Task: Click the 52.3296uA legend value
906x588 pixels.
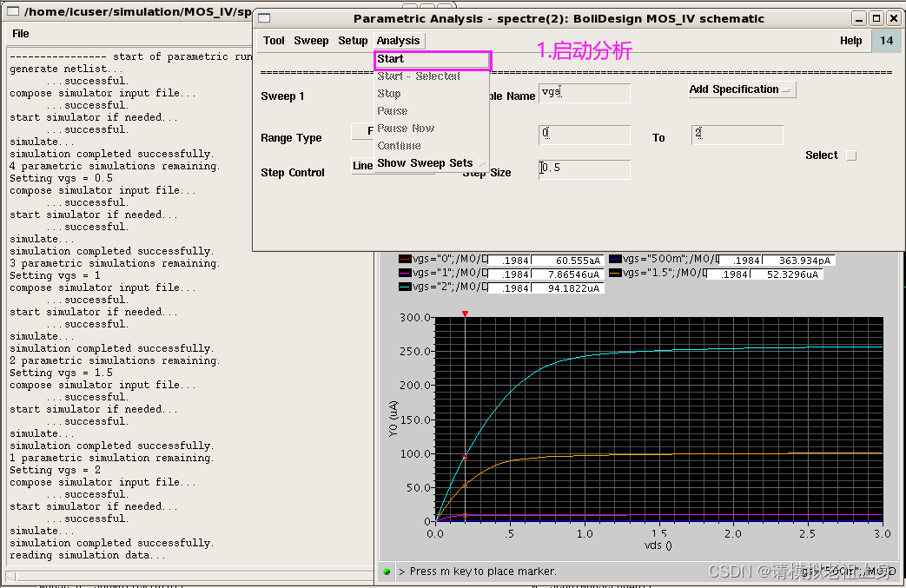Action: (787, 274)
